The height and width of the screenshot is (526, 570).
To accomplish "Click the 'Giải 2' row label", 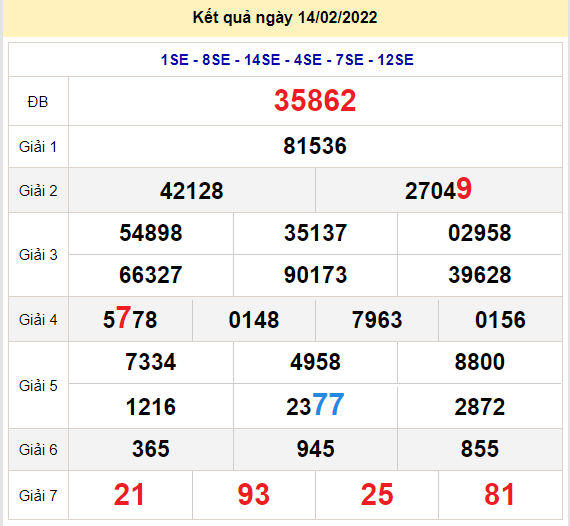I will [x=38, y=190].
